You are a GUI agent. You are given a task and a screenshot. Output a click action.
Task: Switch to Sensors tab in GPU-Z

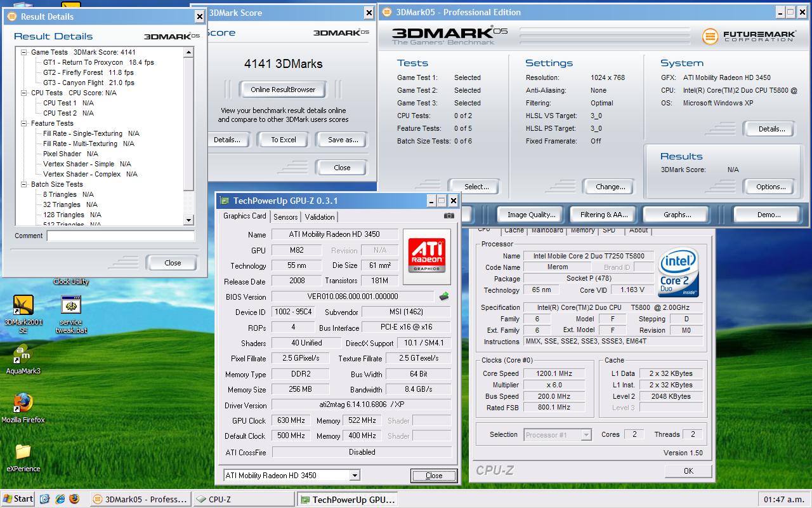pos(285,217)
